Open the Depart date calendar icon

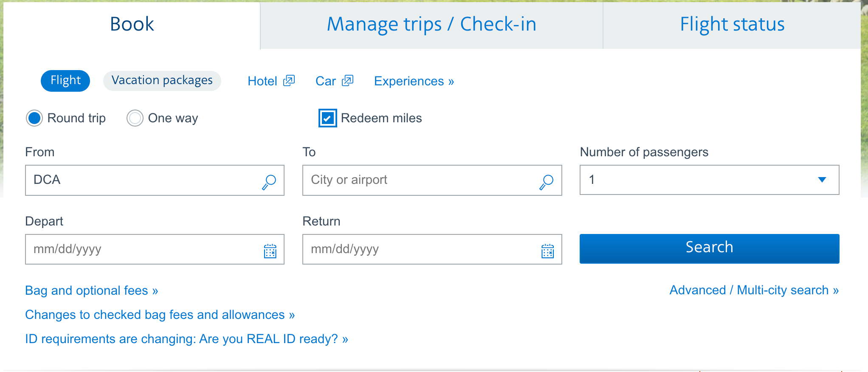pyautogui.click(x=270, y=251)
